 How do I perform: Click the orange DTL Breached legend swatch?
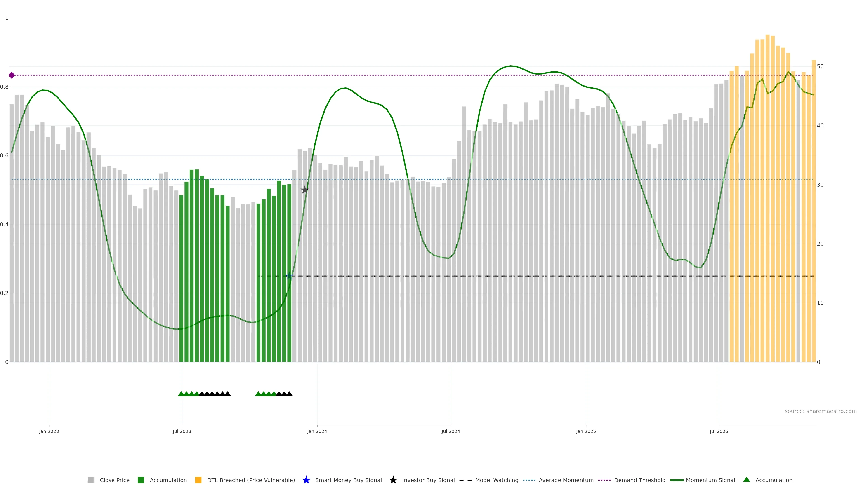[198, 480]
